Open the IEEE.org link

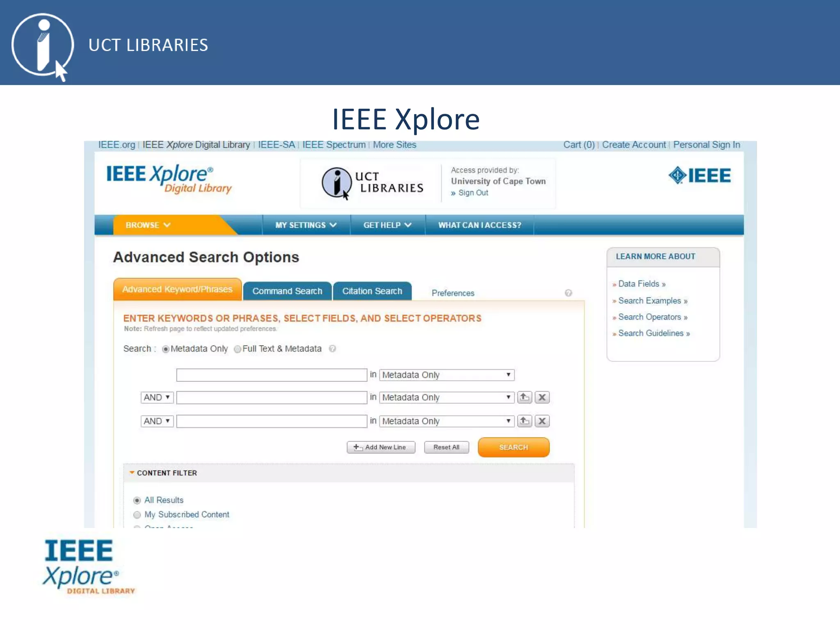click(x=116, y=145)
